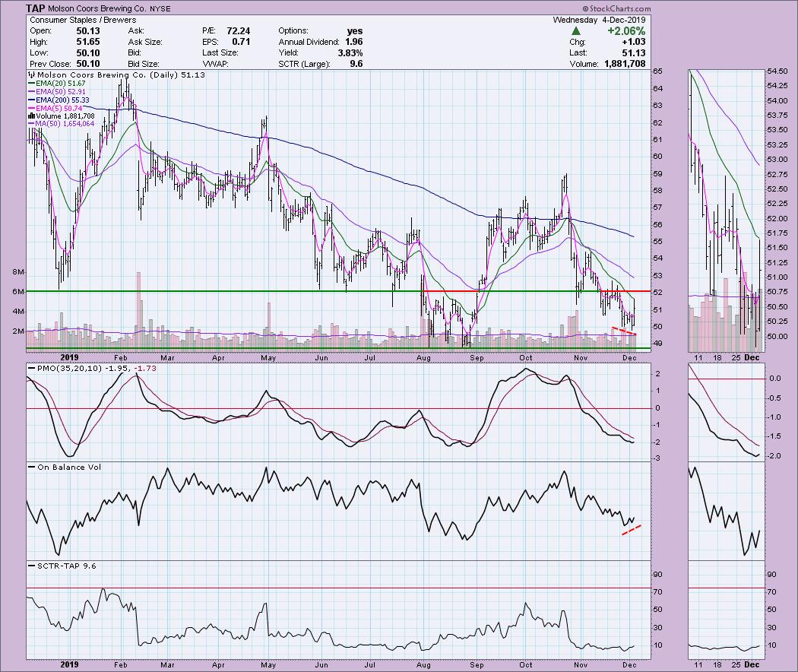Click the 'Last Size:' label
This screenshot has height=672, width=798.
220,53
